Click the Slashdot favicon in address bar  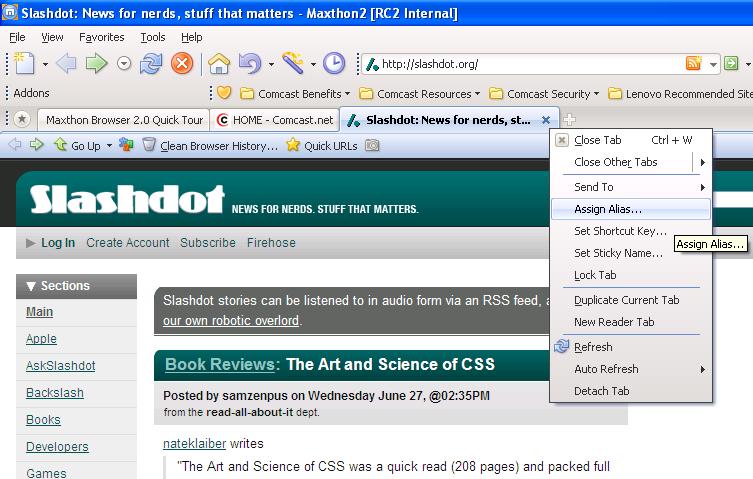click(372, 64)
